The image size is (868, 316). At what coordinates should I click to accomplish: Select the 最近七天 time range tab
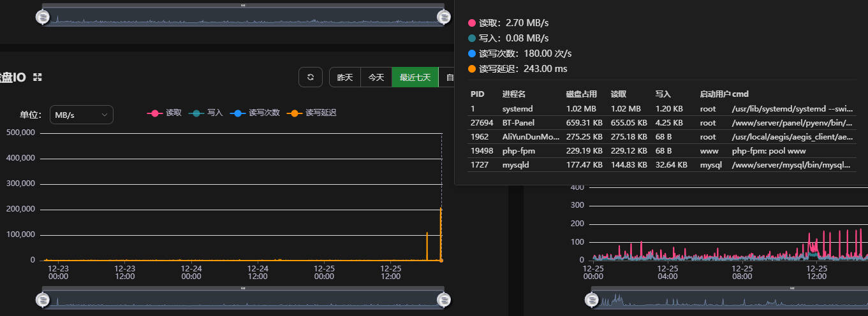pyautogui.click(x=415, y=78)
